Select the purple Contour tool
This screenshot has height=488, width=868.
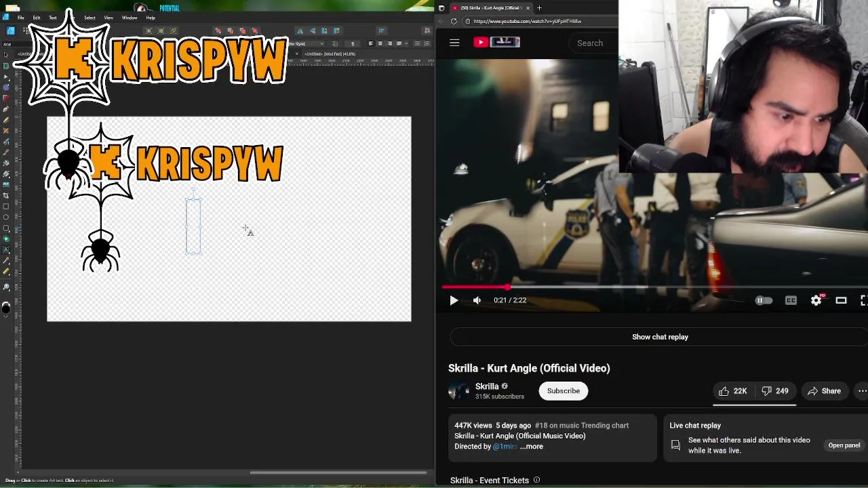click(x=6, y=87)
